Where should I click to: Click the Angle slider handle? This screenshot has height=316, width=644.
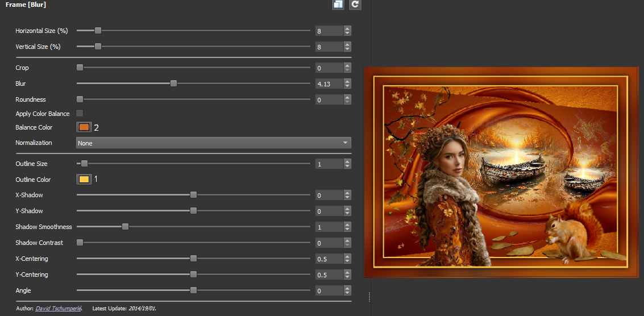pyautogui.click(x=193, y=290)
